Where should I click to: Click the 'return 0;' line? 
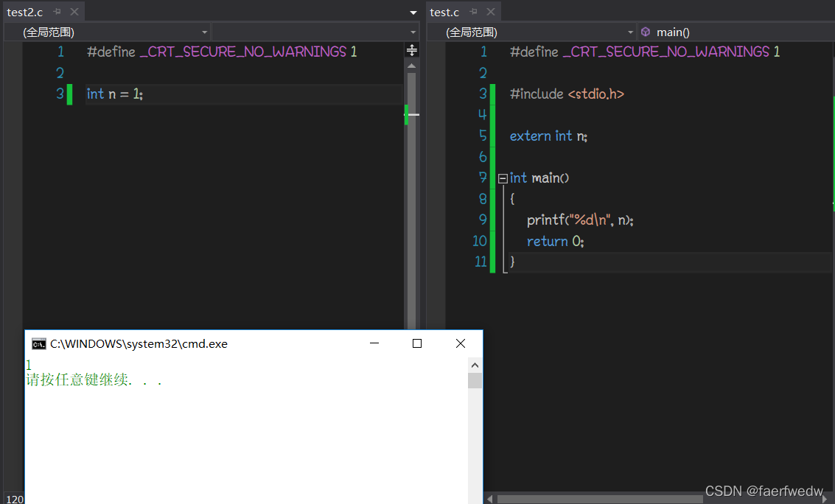click(556, 242)
